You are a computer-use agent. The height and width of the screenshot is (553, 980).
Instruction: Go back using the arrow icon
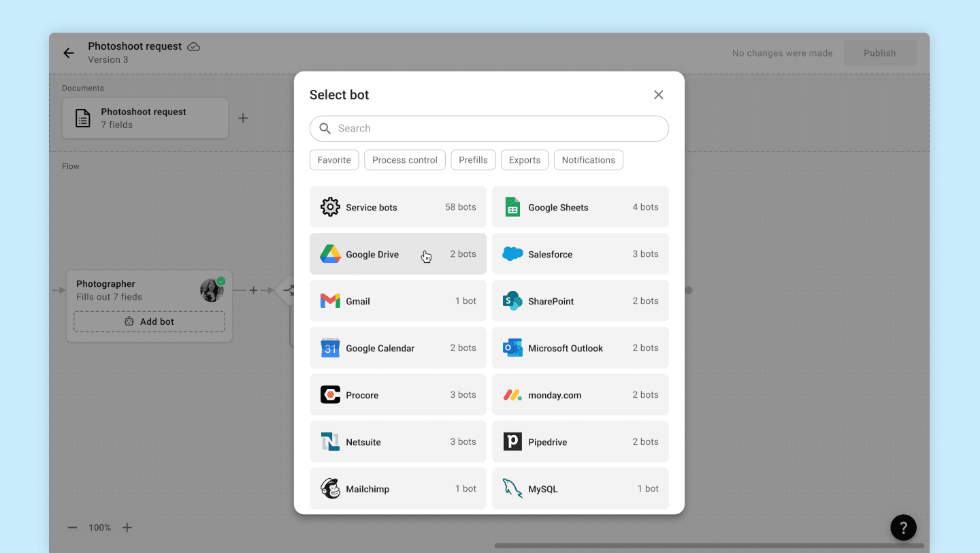(68, 53)
